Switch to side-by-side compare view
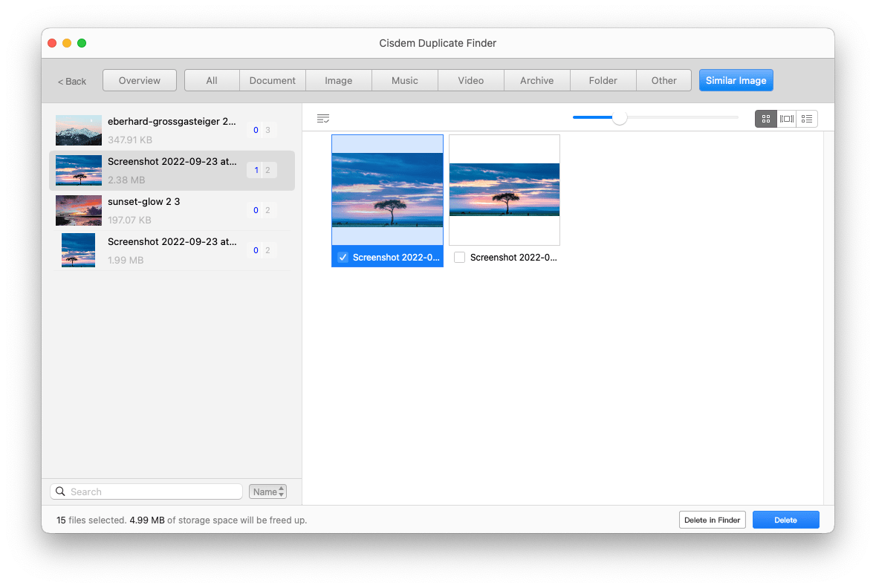Viewport: 876px width, 588px height. [x=786, y=119]
